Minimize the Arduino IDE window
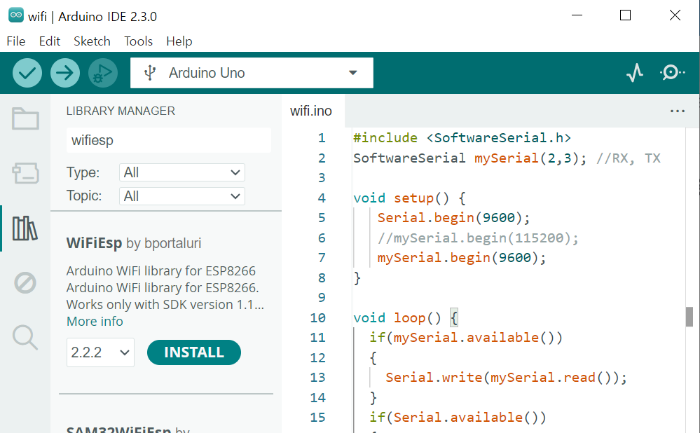 coord(577,16)
